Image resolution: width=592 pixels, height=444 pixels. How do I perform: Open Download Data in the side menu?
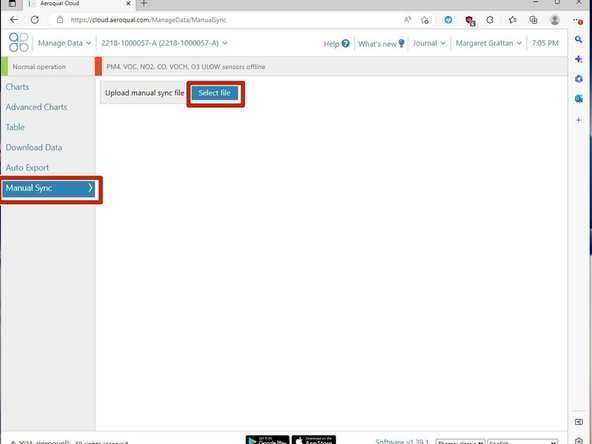34,147
